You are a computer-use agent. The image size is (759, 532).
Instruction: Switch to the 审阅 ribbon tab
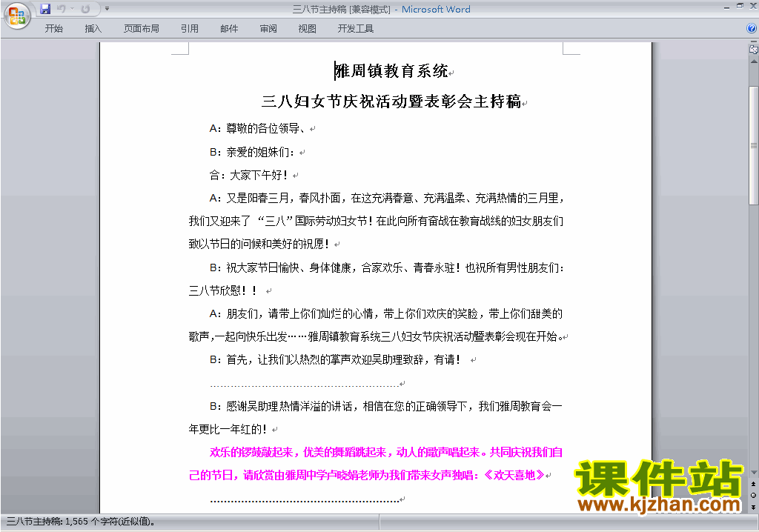[268, 29]
